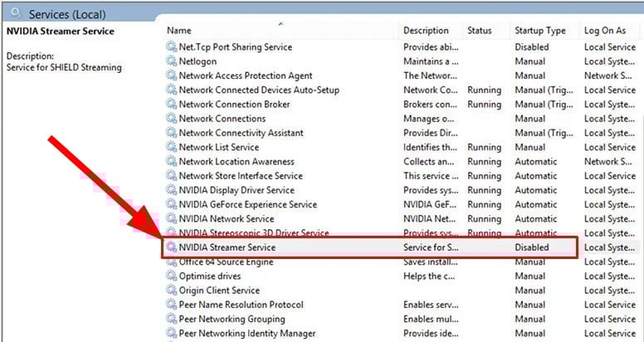
Task: Click Running status of Network Location Awareness
Action: point(484,162)
